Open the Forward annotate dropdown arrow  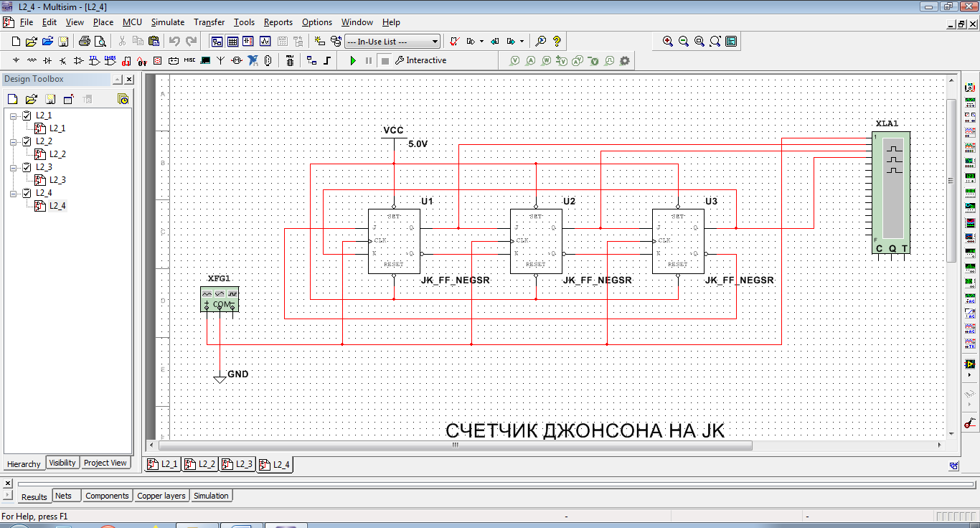(x=522, y=42)
